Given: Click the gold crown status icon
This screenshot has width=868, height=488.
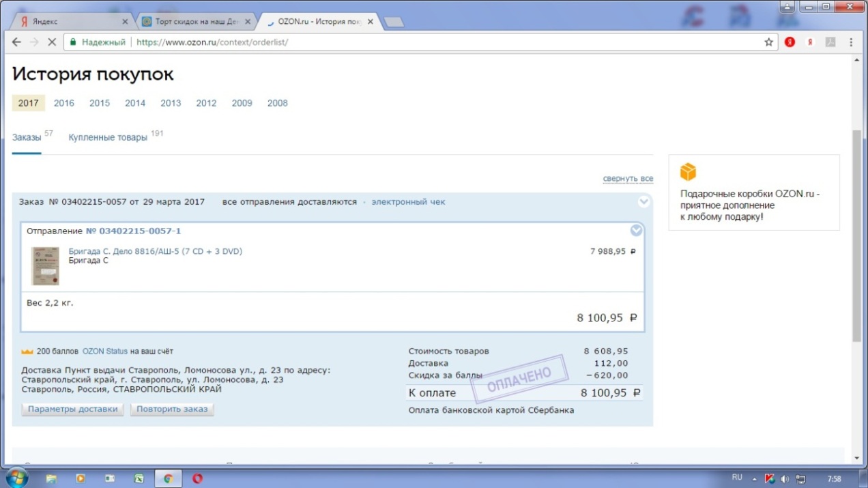Looking at the screenshot, I should coord(27,351).
